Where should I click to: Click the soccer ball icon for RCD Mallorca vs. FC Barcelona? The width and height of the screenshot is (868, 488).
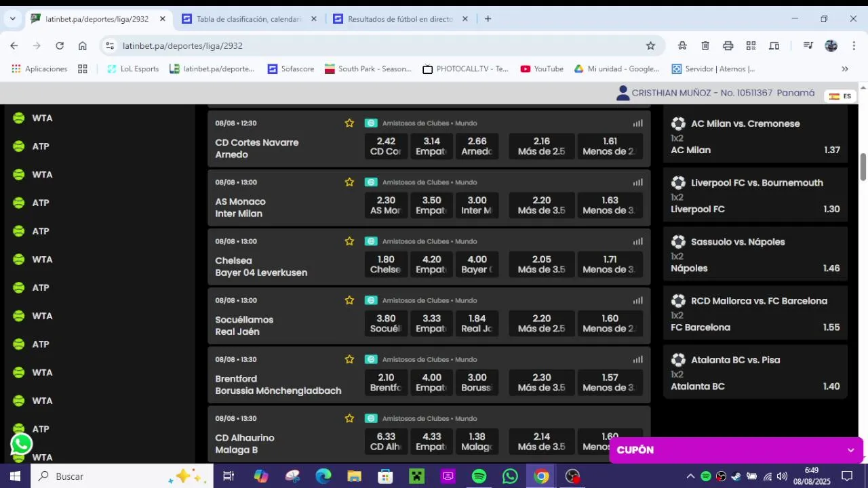coord(678,300)
